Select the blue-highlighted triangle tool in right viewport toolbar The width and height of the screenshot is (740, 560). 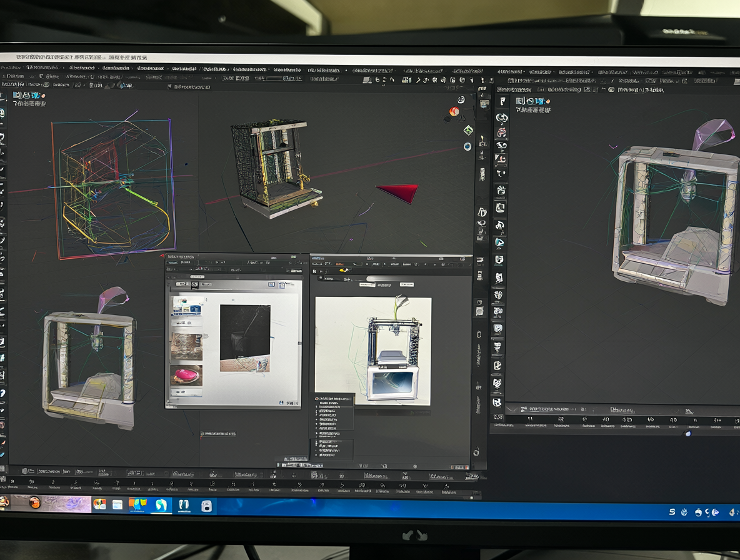click(500, 242)
